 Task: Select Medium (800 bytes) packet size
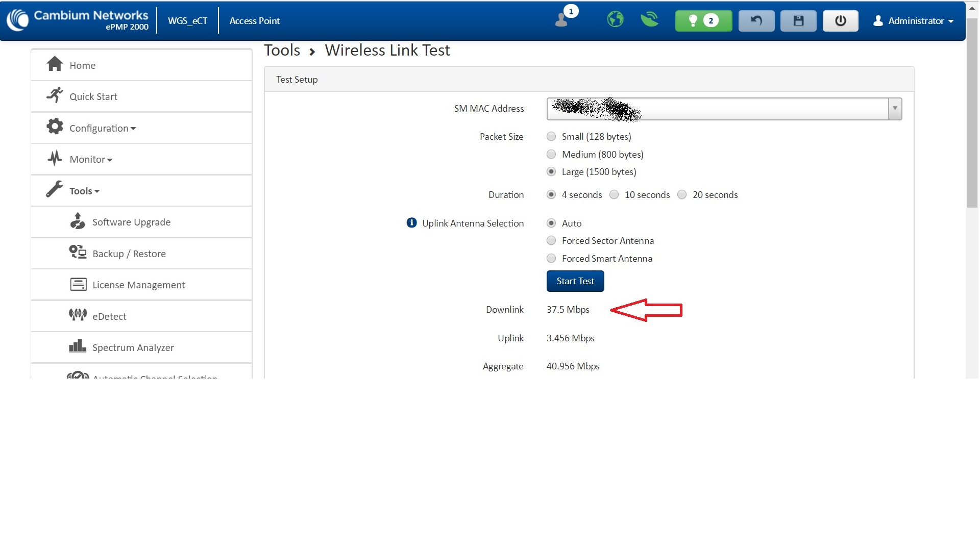(551, 155)
